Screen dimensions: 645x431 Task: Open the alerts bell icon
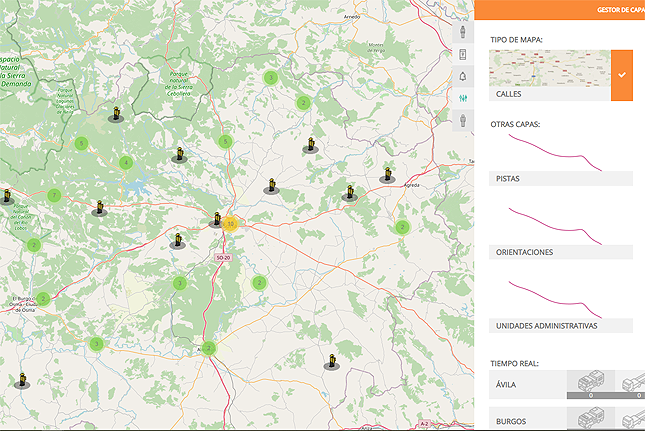coord(463,76)
